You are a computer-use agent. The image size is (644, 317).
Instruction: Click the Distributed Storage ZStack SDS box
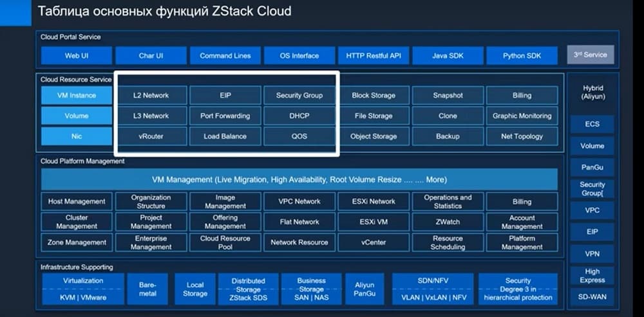pyautogui.click(x=248, y=289)
